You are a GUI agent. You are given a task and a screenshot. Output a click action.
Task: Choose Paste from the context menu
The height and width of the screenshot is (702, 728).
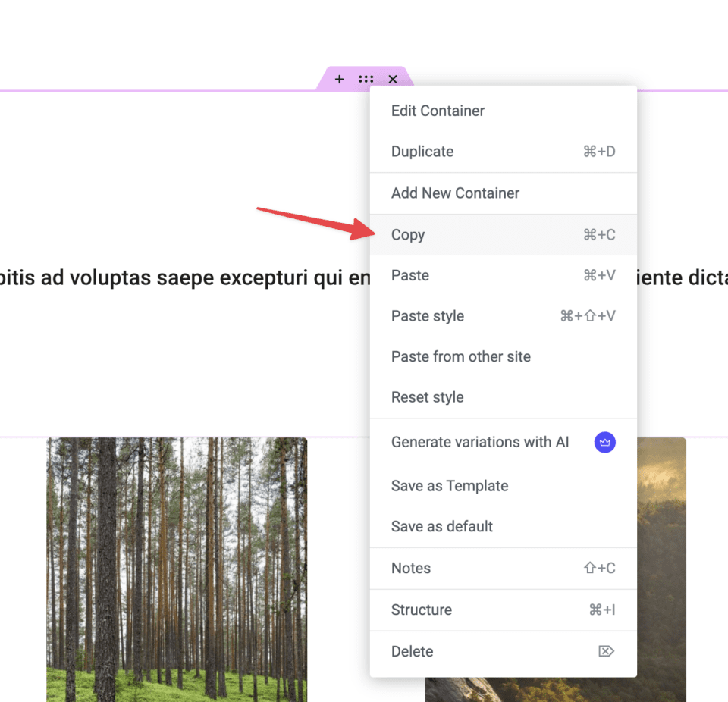(410, 275)
